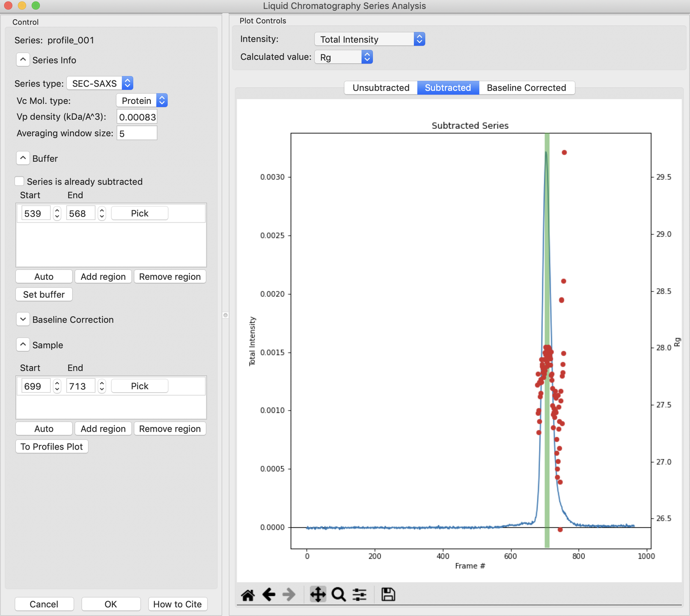
Task: Open the Intensity dropdown
Action: (369, 39)
